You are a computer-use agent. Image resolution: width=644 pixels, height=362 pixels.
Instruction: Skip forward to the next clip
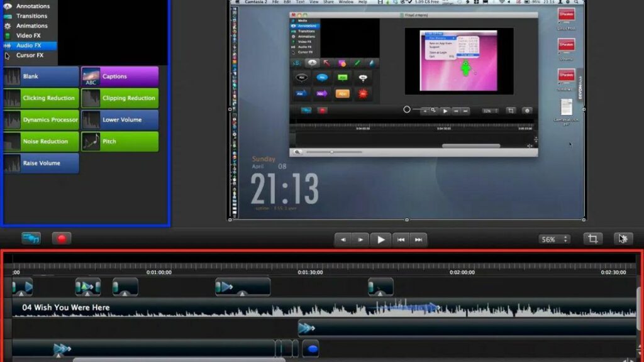tap(419, 239)
